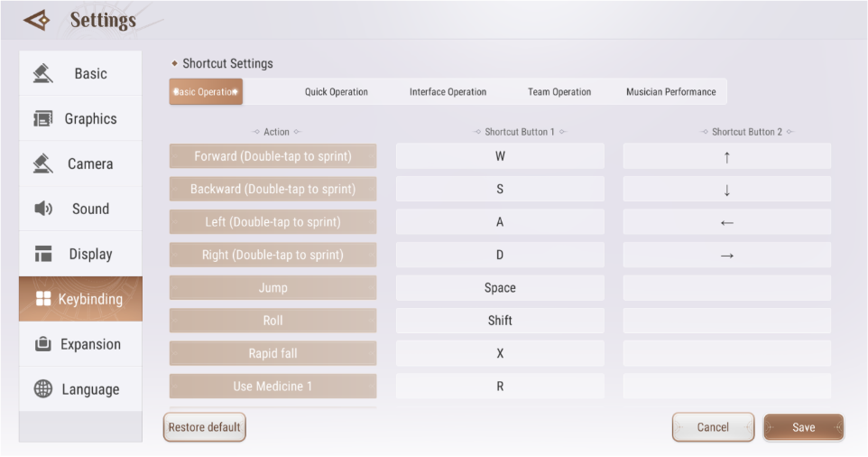Edit Jump's Shortcut Button 1 field showing Space
This screenshot has width=868, height=457.
coord(500,287)
